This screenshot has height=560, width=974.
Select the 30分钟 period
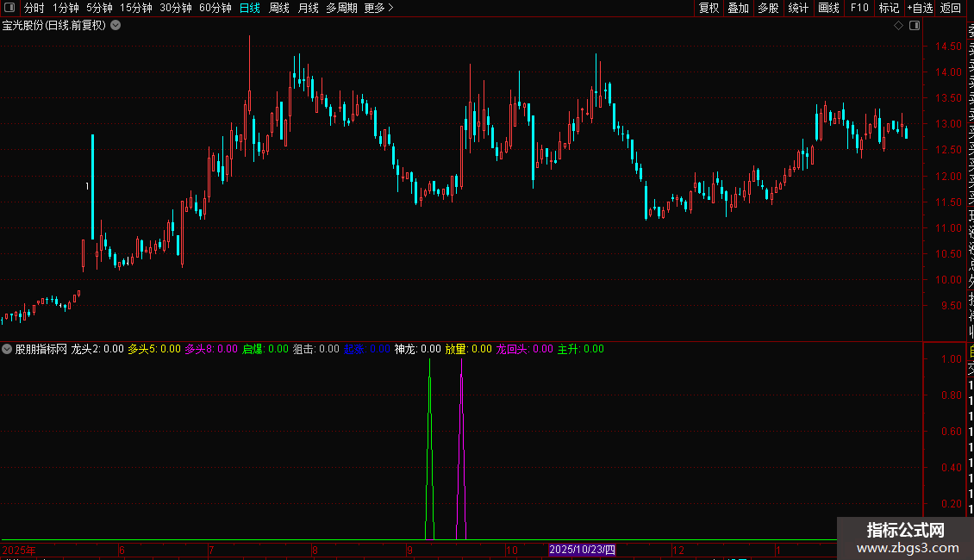coord(176,8)
